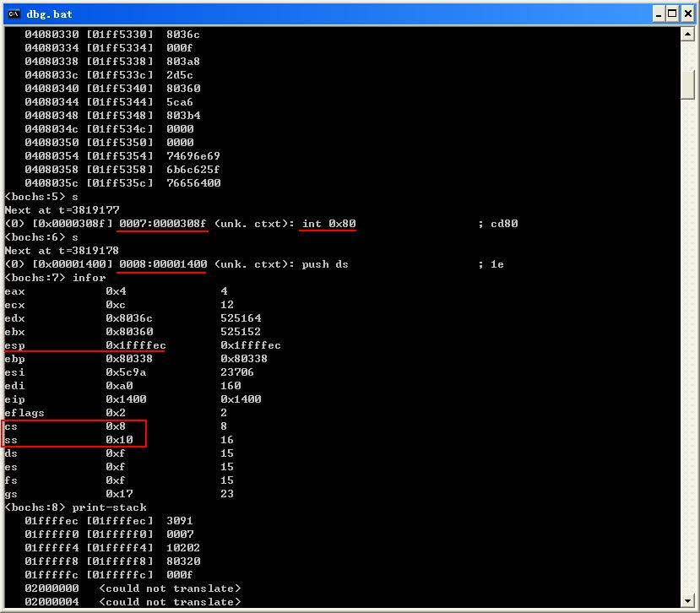Click the dbg.bat title text
700x613 pixels.
pos(49,14)
